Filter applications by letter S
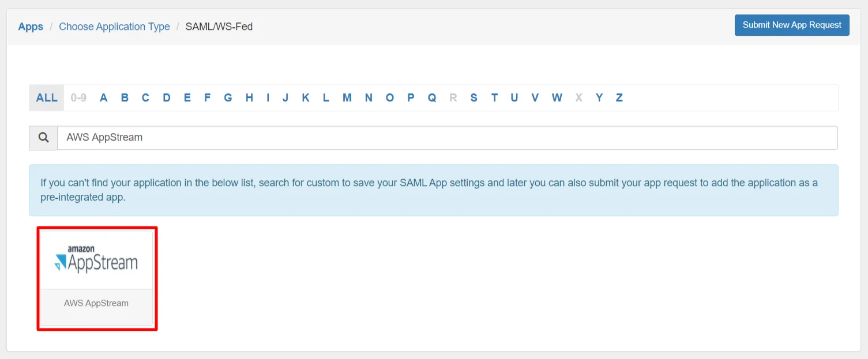868x359 pixels. click(474, 97)
